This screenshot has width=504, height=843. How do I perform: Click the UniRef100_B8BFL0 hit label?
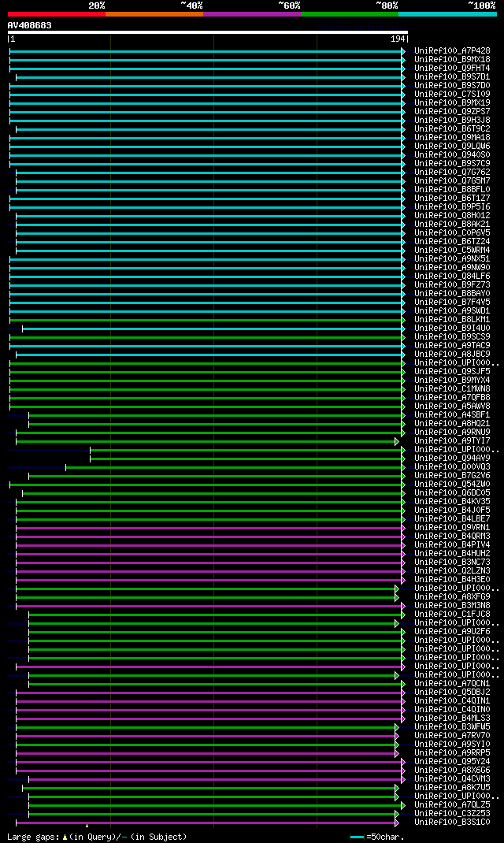click(452, 190)
